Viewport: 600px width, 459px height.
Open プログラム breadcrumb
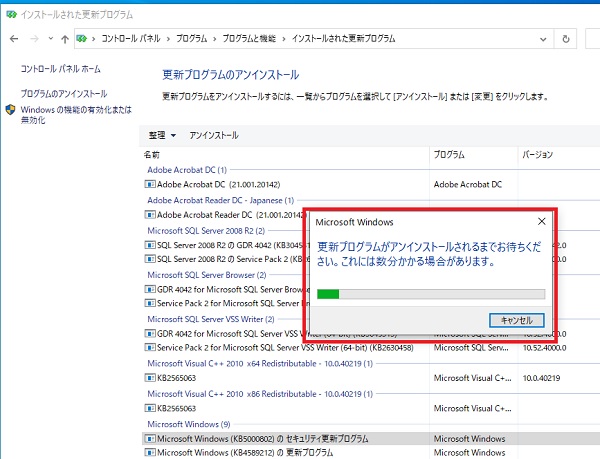(x=191, y=39)
